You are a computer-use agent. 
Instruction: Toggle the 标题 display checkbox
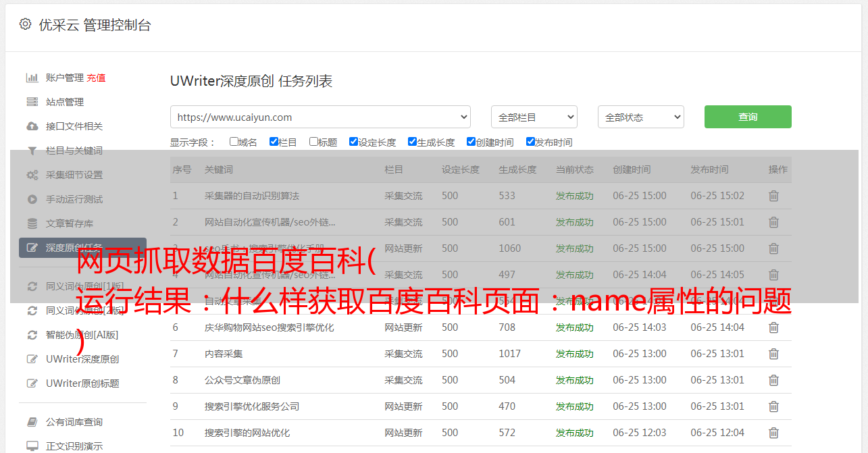coord(313,142)
